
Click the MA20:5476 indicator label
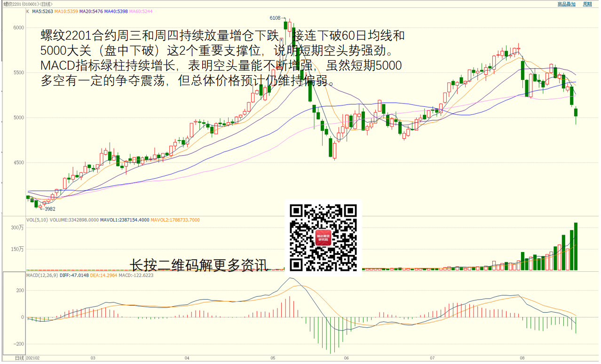click(91, 11)
